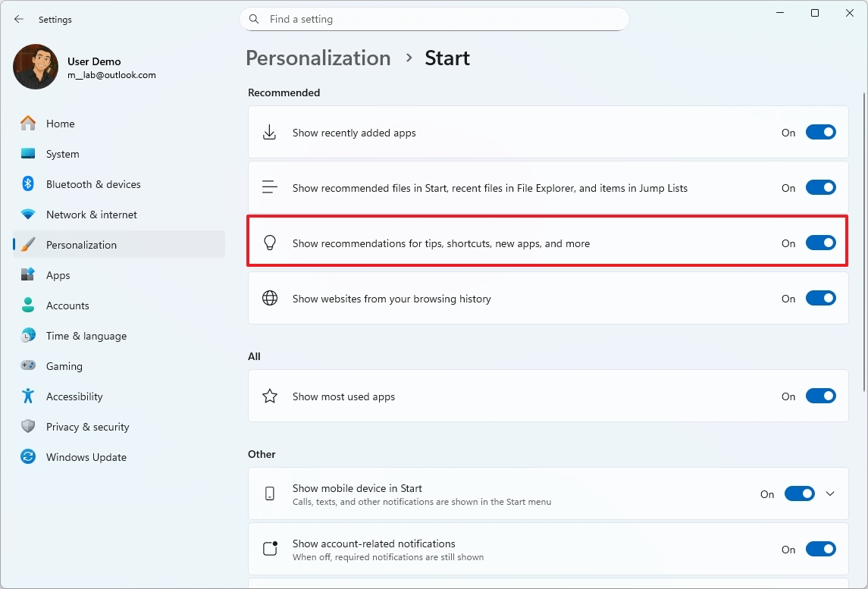This screenshot has width=868, height=589.
Task: Click the Gaming controller icon
Action: click(x=28, y=366)
